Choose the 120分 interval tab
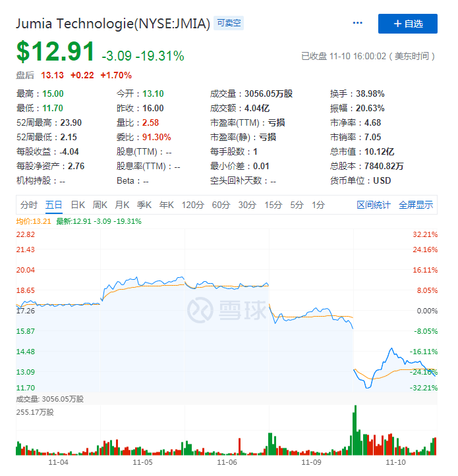Image resolution: width=458 pixels, height=476 pixels. [x=193, y=205]
